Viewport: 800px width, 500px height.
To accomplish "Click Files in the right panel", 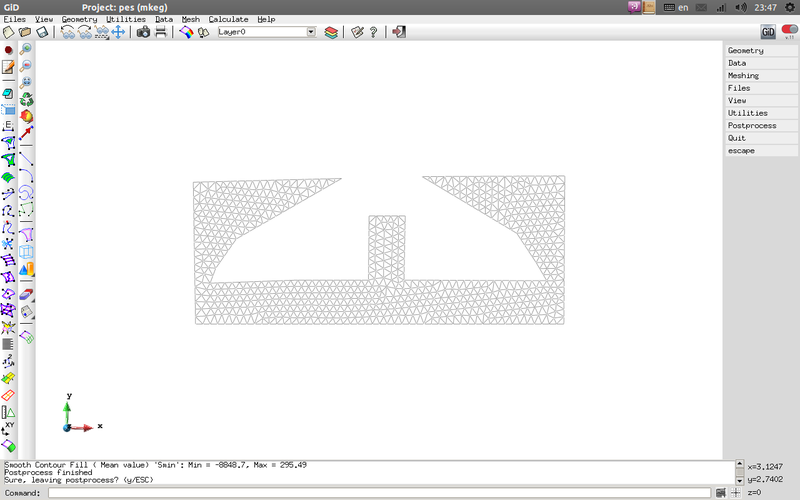I will point(761,88).
